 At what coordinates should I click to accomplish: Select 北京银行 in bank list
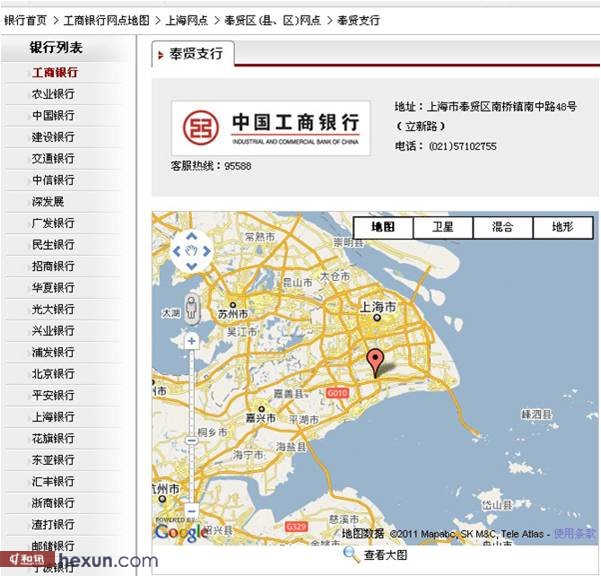click(53, 373)
